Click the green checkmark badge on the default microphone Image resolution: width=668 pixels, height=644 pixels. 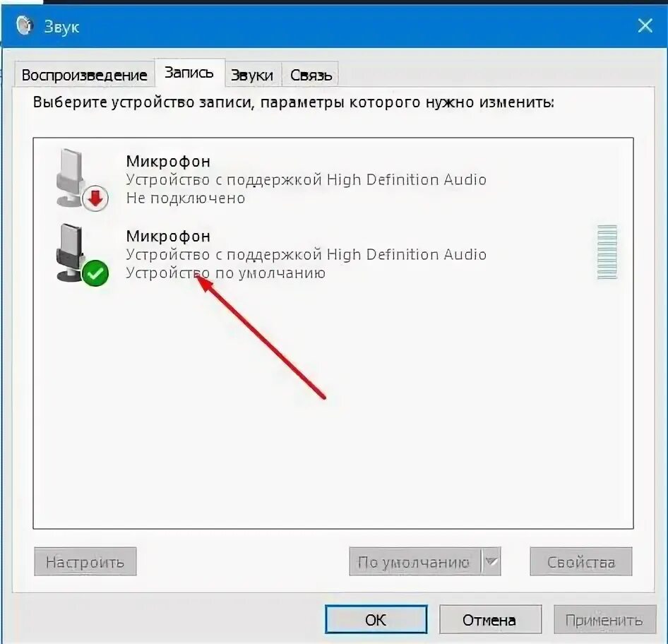[x=95, y=273]
